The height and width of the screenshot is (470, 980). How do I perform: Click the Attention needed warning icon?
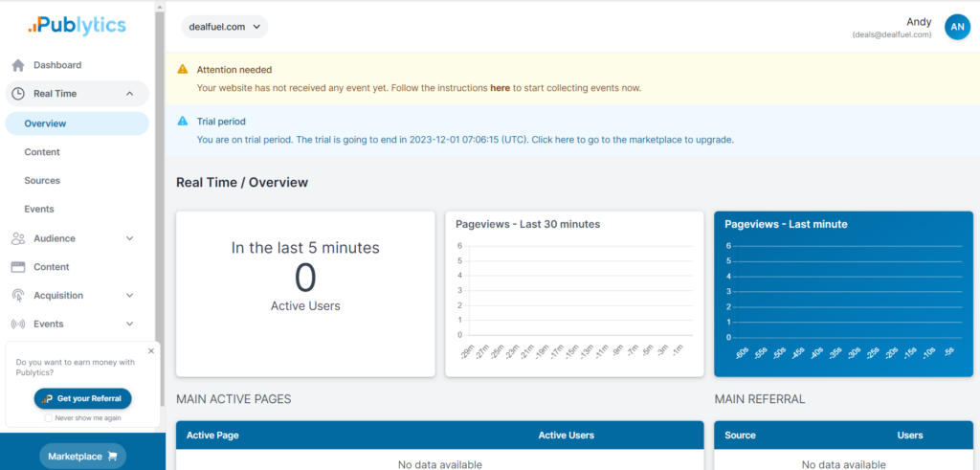coord(182,69)
